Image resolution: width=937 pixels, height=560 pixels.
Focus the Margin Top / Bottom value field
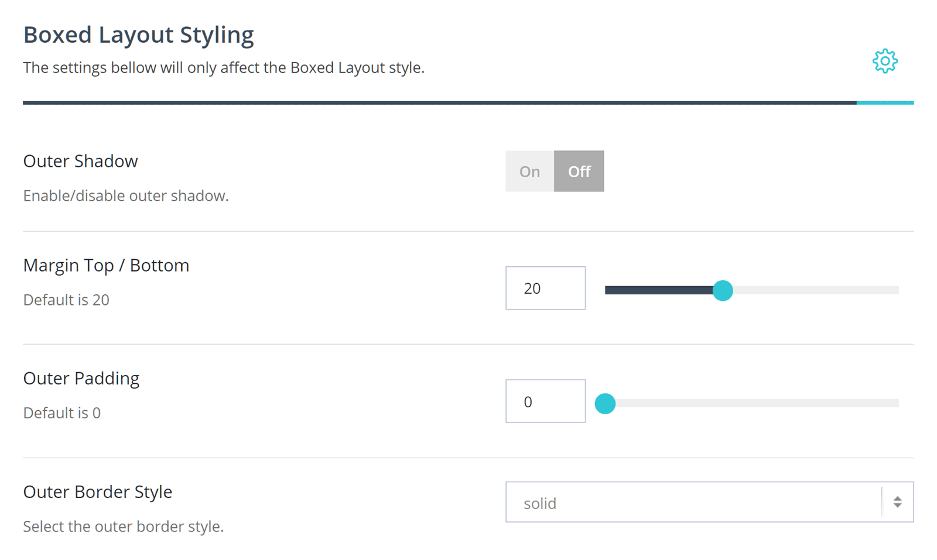coord(545,288)
